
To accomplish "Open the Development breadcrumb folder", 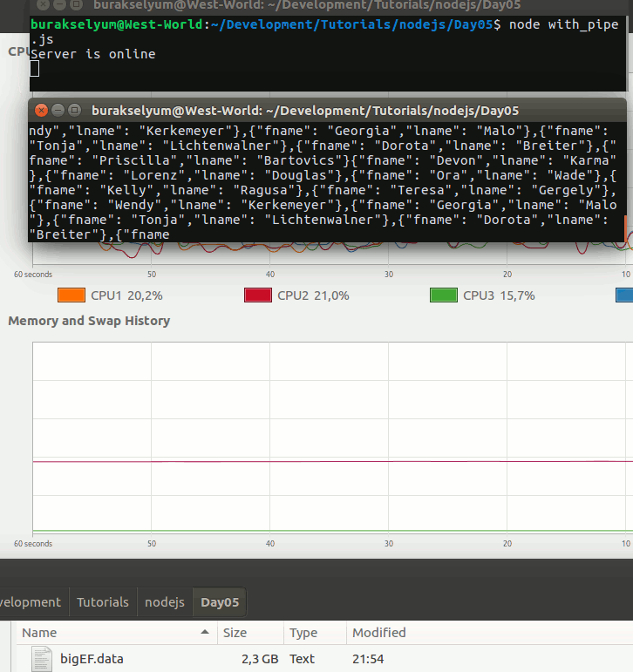I will (31, 602).
